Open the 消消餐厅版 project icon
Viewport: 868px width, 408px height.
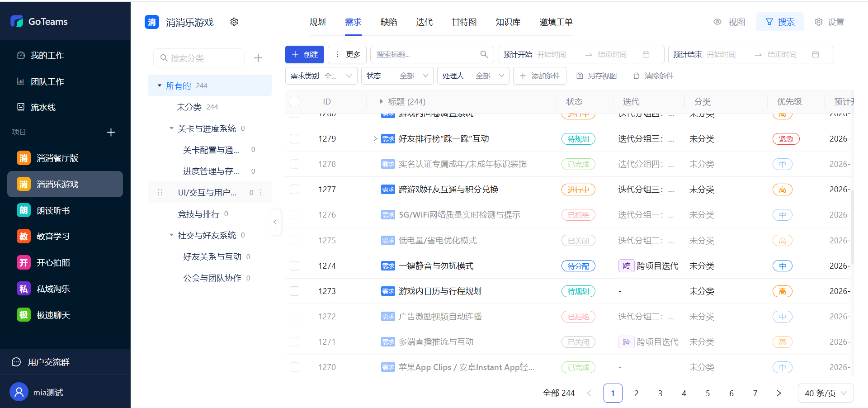pos(24,158)
